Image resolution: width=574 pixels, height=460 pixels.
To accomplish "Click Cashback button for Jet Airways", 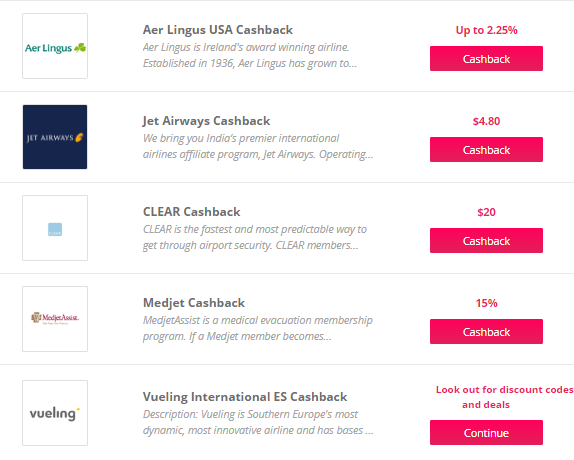I will click(486, 149).
